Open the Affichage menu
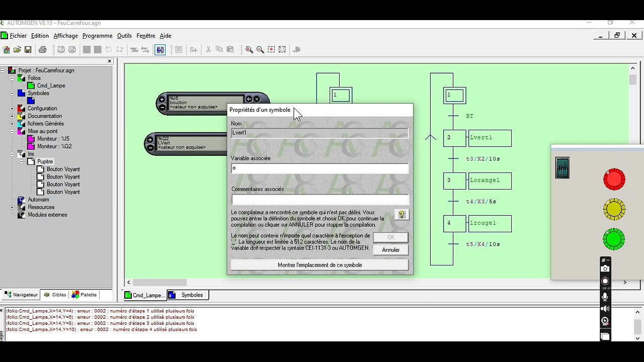The height and width of the screenshot is (362, 644). click(65, 36)
